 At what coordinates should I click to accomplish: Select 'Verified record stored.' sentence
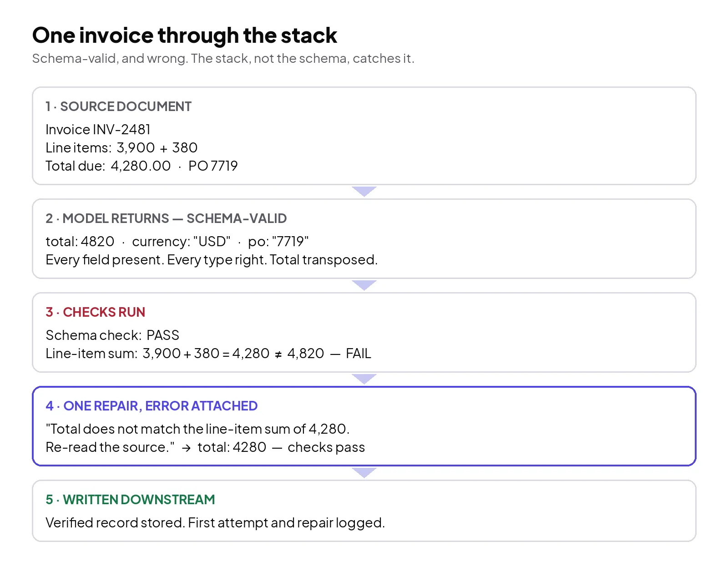(x=215, y=523)
